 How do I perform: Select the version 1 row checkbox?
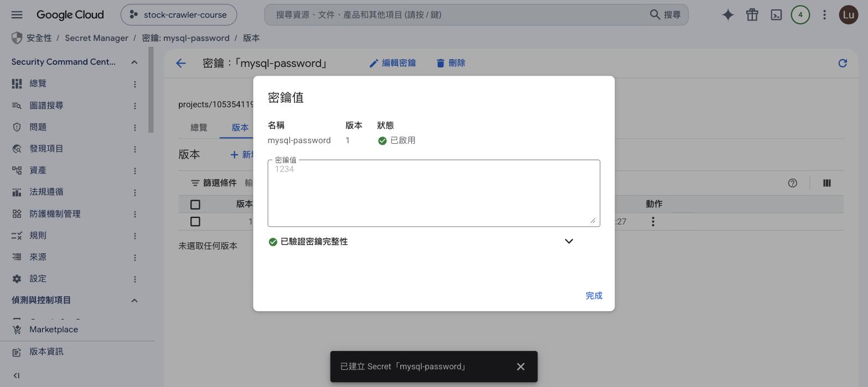195,222
